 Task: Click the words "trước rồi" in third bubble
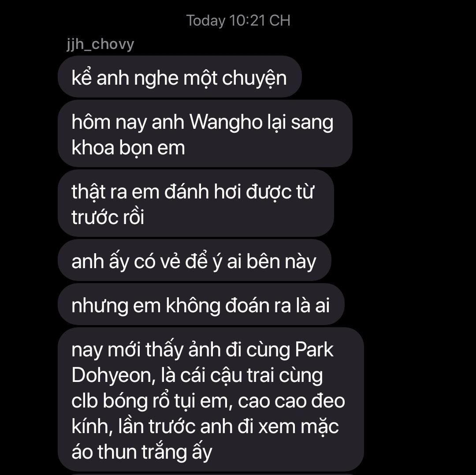(108, 217)
